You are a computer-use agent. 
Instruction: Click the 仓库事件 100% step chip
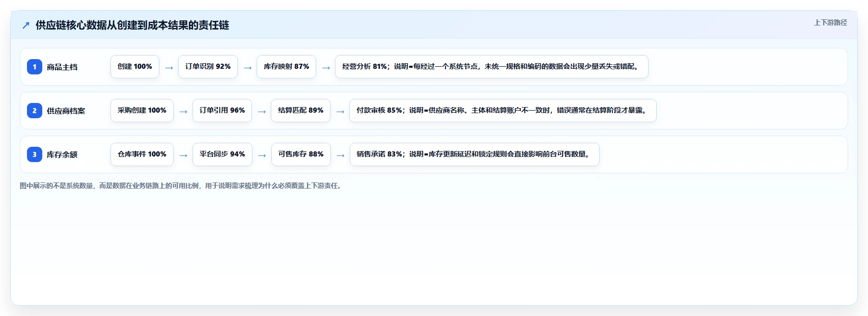coord(142,154)
